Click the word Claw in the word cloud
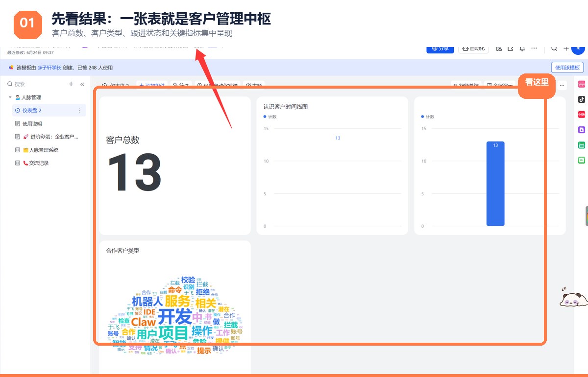The image size is (588, 377). click(x=143, y=322)
